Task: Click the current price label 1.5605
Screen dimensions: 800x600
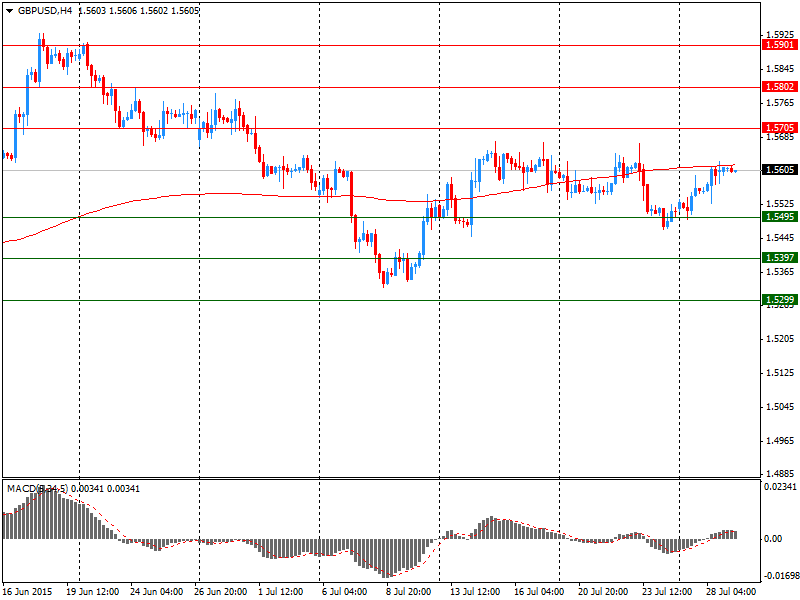Action: [x=780, y=169]
